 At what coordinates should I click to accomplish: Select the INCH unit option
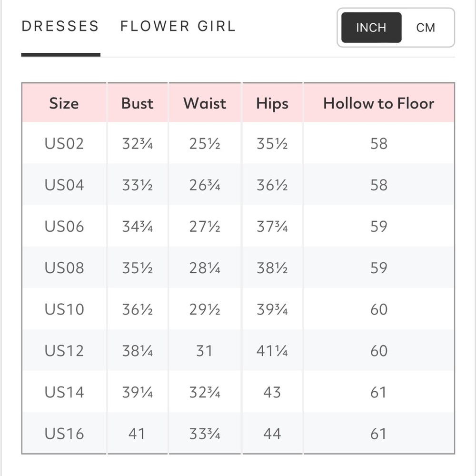pos(371,28)
